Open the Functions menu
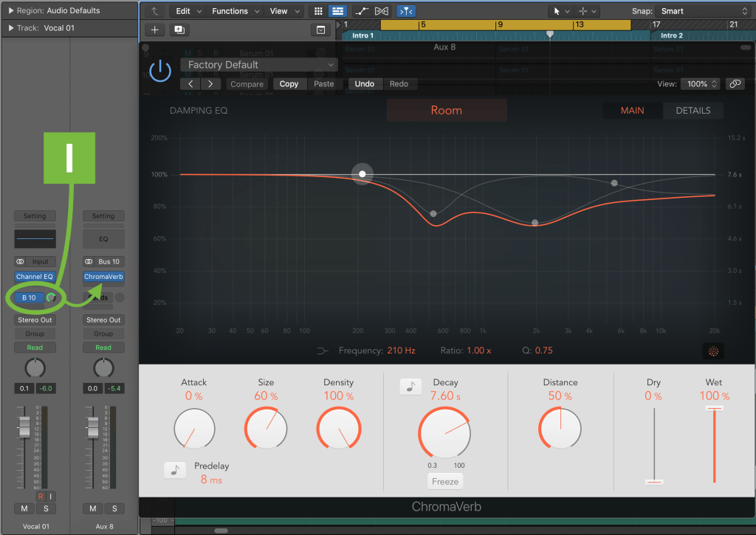 pos(231,10)
